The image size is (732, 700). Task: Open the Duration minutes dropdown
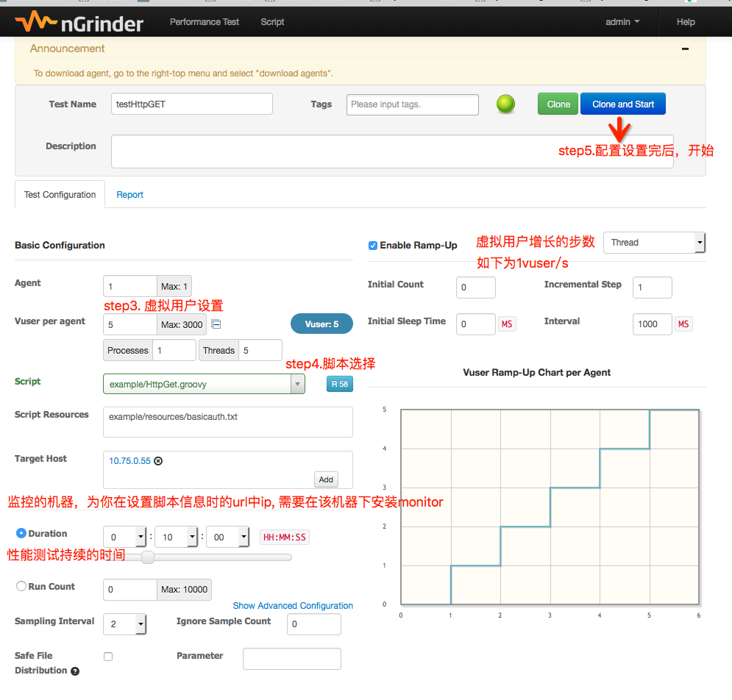[x=177, y=537]
